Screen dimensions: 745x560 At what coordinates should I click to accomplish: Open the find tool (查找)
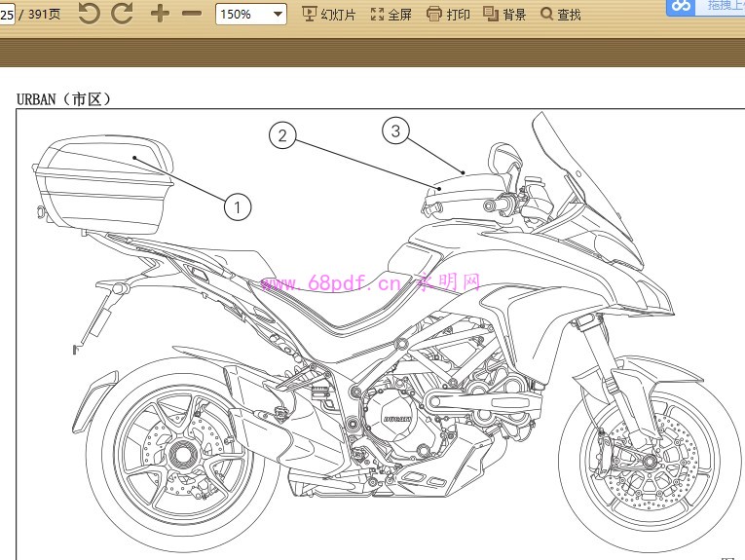click(561, 14)
